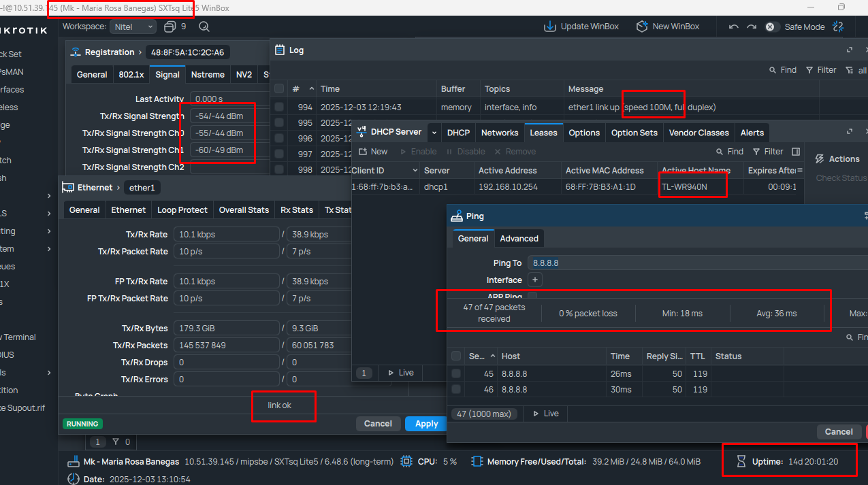Click the redo arrow in top toolbar

751,27
